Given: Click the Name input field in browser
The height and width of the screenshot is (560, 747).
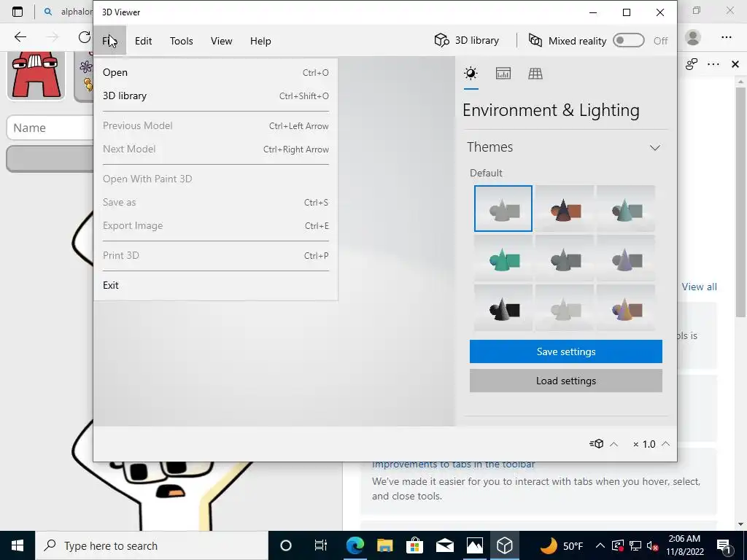Looking at the screenshot, I should point(50,128).
